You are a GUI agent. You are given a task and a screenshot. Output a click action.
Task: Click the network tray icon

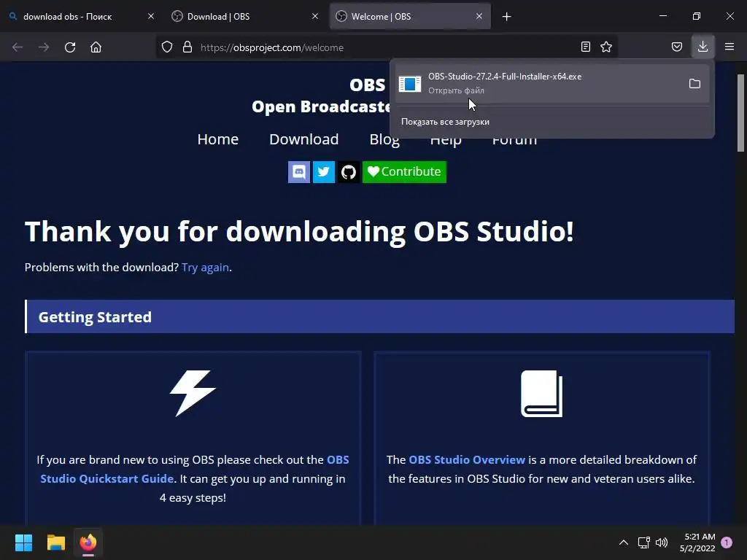[643, 542]
